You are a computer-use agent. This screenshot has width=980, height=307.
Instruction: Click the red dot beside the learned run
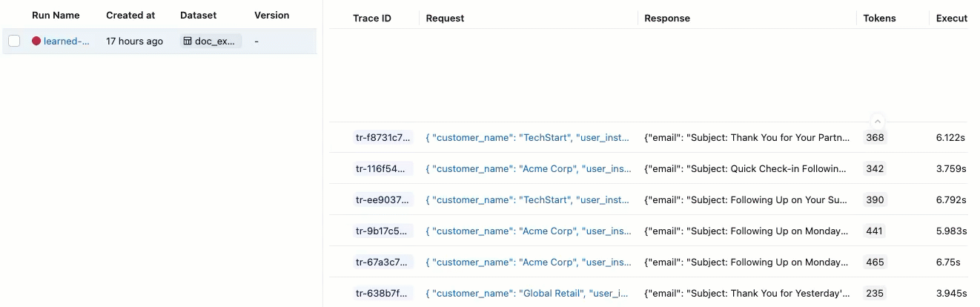36,42
